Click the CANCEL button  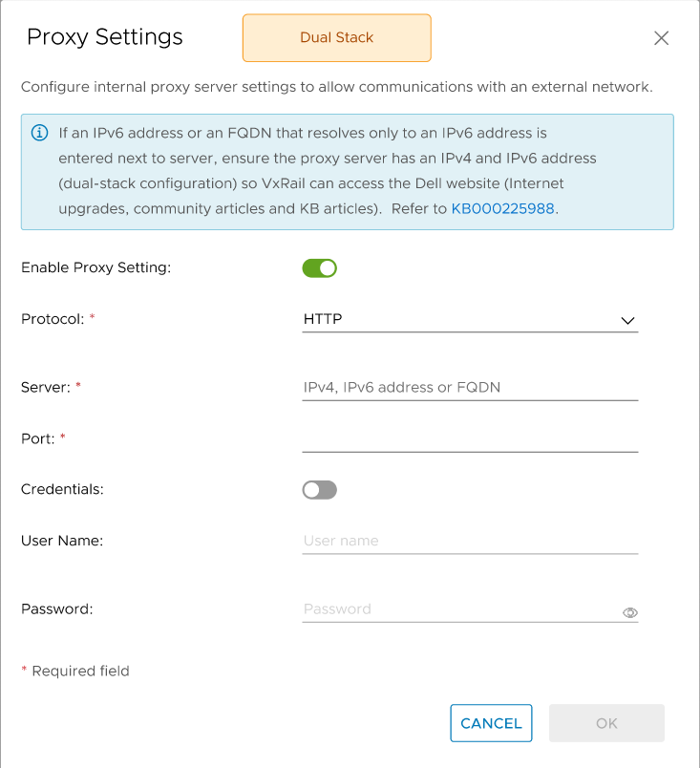491,723
